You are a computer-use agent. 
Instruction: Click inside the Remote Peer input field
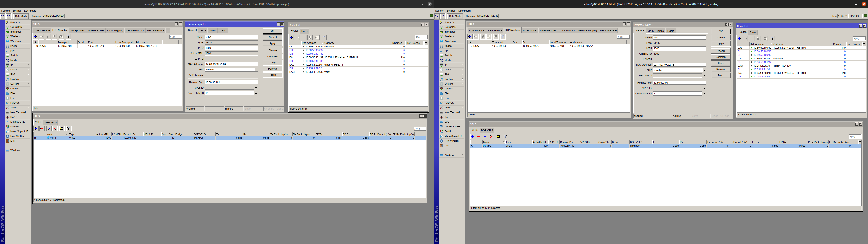click(x=231, y=82)
